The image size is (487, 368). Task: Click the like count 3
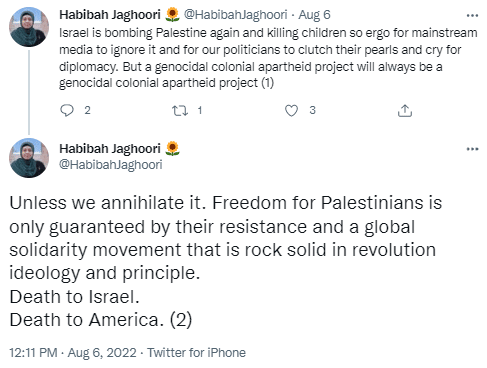tap(312, 110)
